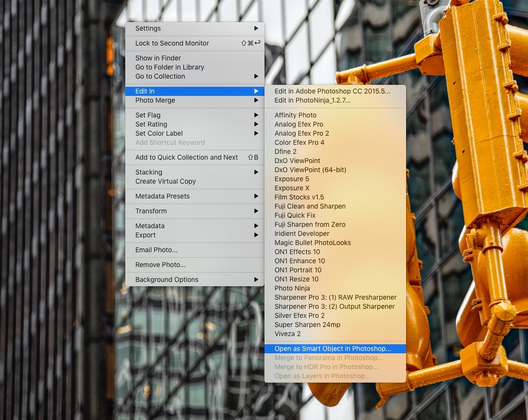Expand the Set Rating submenu
This screenshot has height=420, width=528.
pos(194,124)
